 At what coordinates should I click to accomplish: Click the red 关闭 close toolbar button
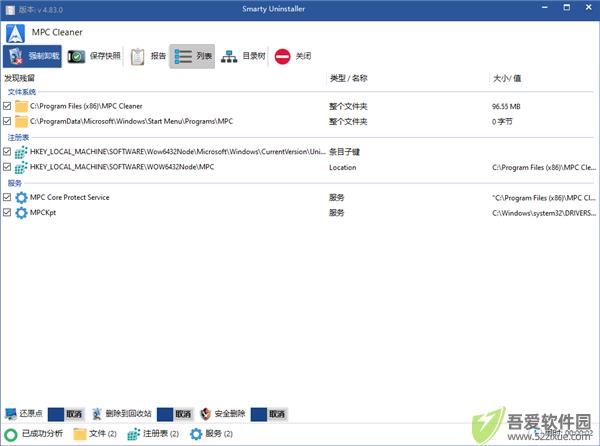click(x=293, y=56)
